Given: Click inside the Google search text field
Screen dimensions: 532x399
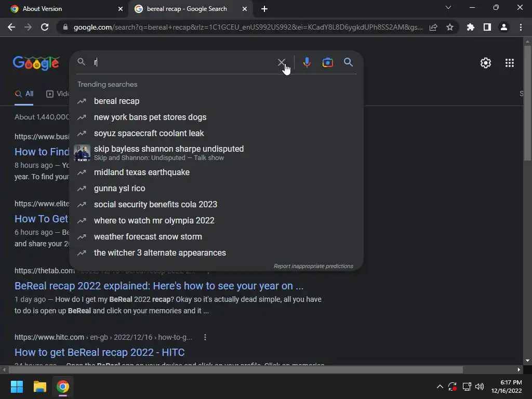Looking at the screenshot, I should (183, 62).
